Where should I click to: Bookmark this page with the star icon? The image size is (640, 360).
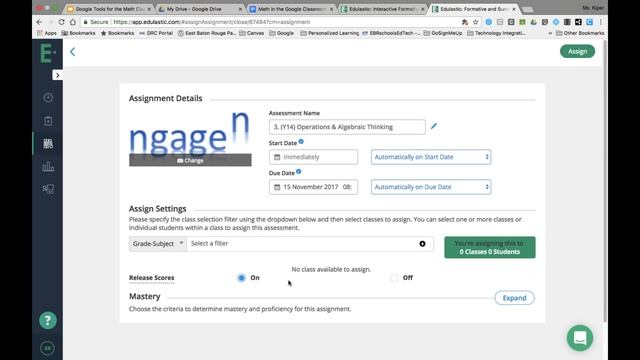tap(476, 22)
